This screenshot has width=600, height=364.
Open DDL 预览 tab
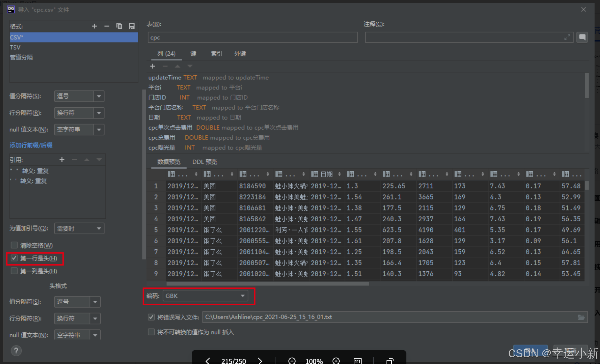click(x=204, y=162)
